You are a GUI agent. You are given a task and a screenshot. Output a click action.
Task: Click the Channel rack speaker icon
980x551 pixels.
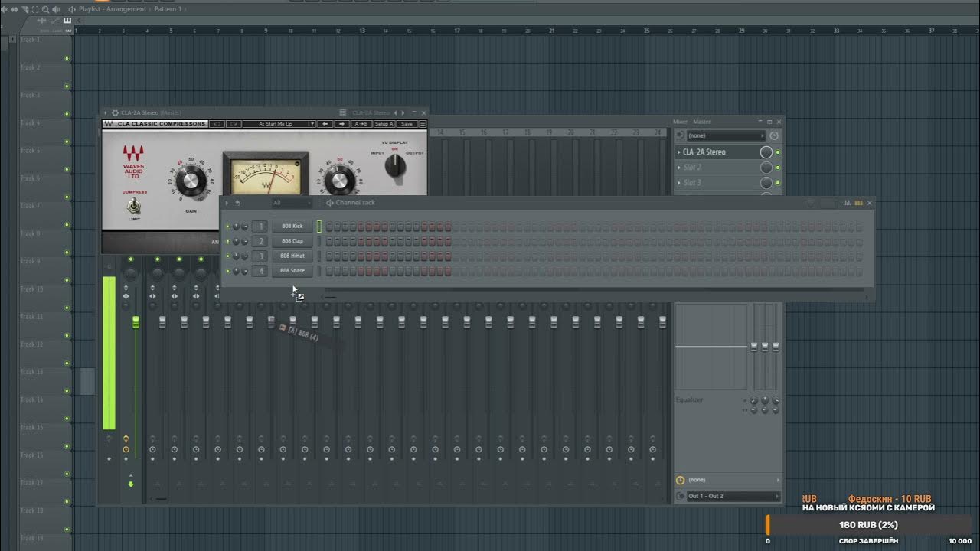pyautogui.click(x=329, y=203)
